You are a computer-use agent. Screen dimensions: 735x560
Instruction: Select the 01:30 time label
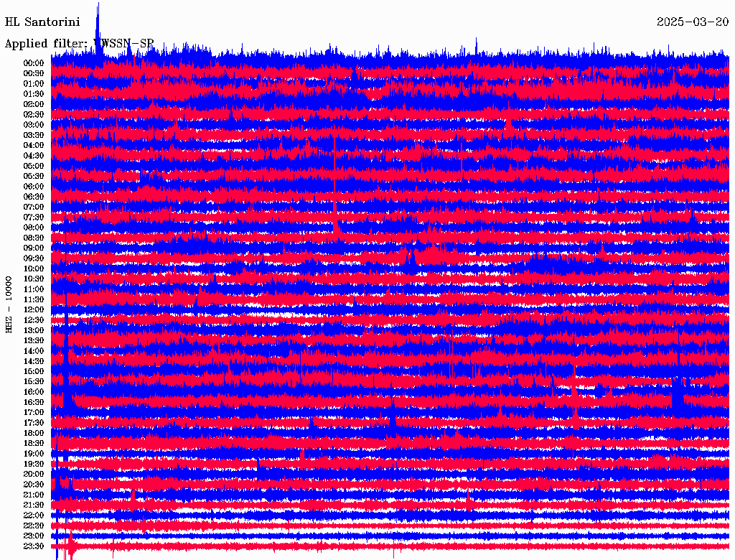pos(34,94)
